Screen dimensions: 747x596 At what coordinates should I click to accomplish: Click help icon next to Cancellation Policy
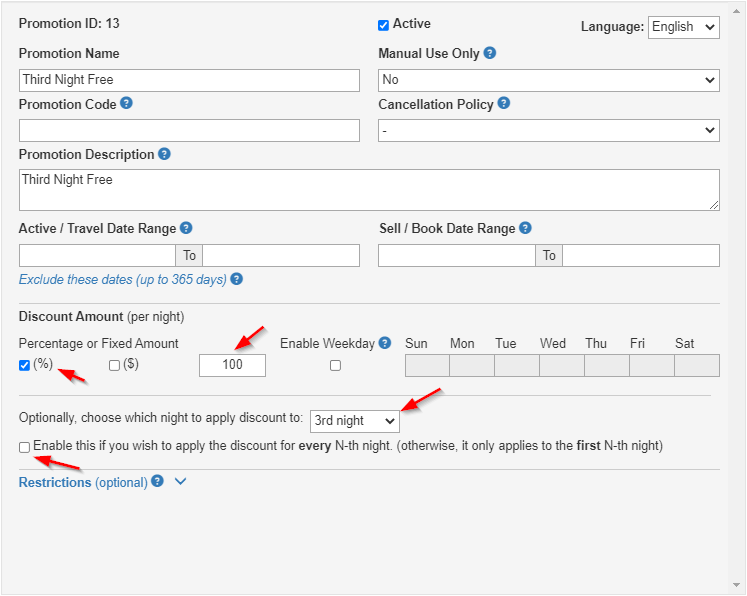point(504,103)
